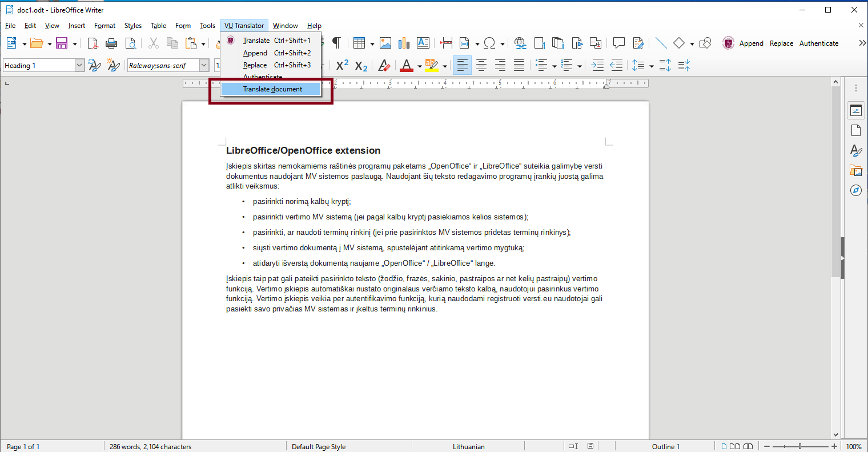Insert a table via the grid icon
The height and width of the screenshot is (452, 868).
coord(359,43)
